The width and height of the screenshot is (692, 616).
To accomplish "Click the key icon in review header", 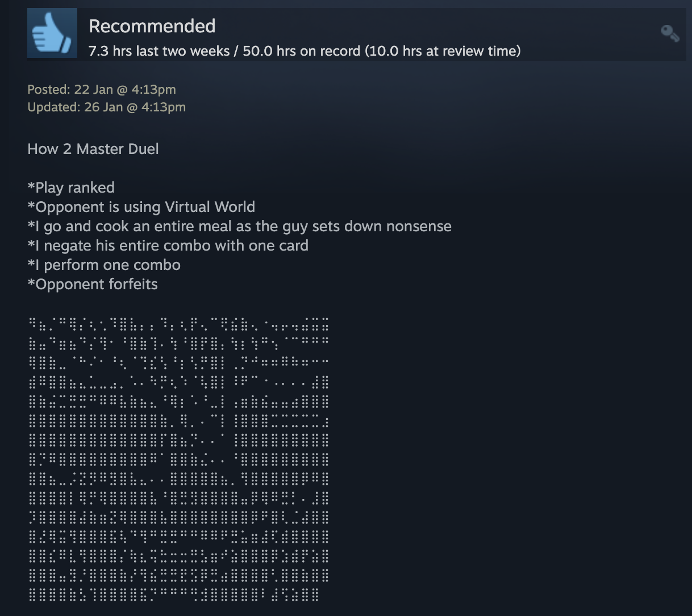I will click(x=670, y=34).
